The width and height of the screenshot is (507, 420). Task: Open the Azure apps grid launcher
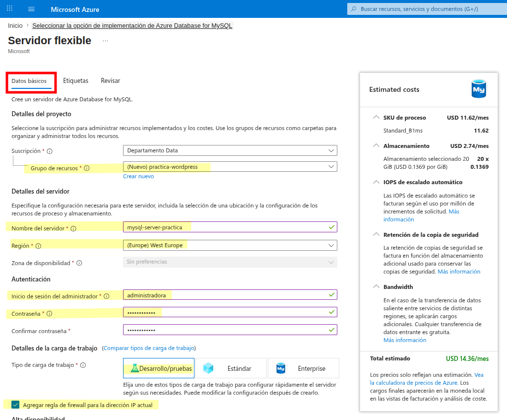coord(10,9)
